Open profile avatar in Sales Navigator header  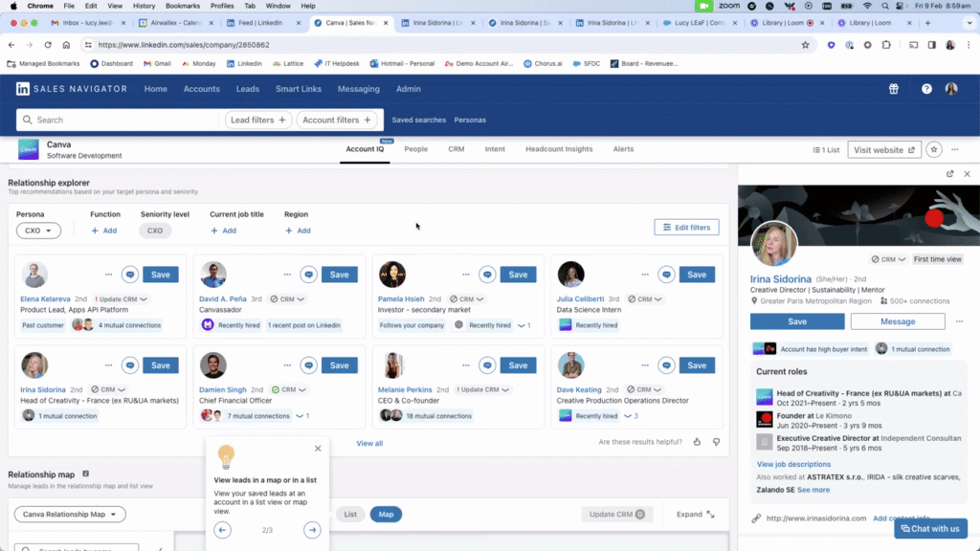[951, 89]
